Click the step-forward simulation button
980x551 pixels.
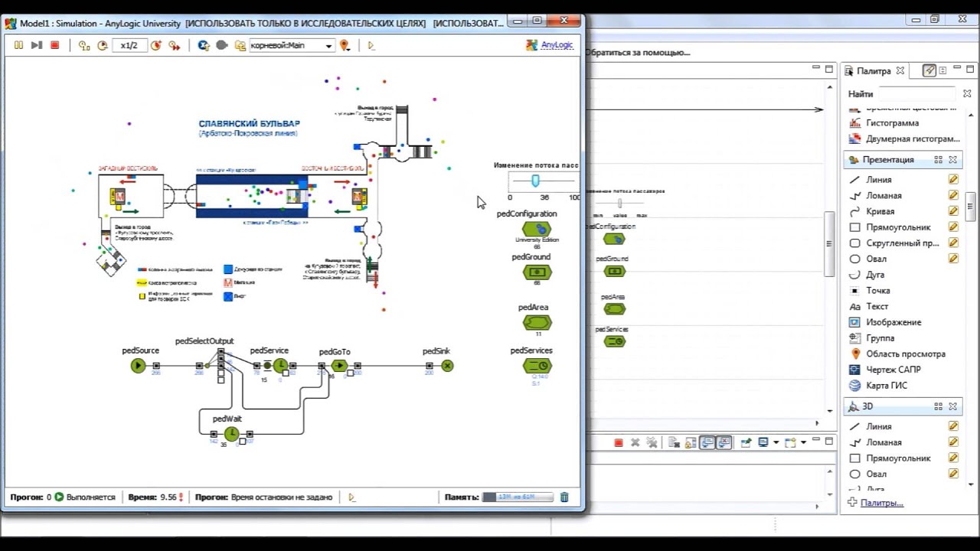(x=36, y=46)
